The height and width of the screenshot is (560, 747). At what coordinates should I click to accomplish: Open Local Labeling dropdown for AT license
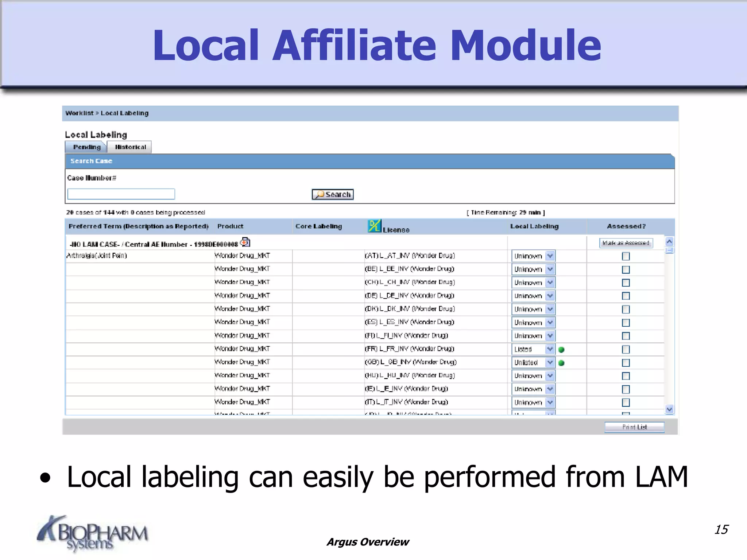550,256
